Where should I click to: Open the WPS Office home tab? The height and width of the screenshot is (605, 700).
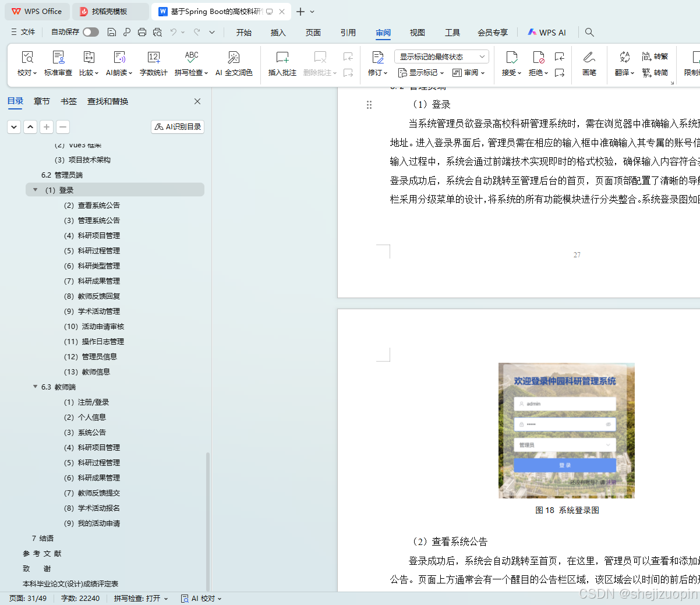[x=37, y=12]
